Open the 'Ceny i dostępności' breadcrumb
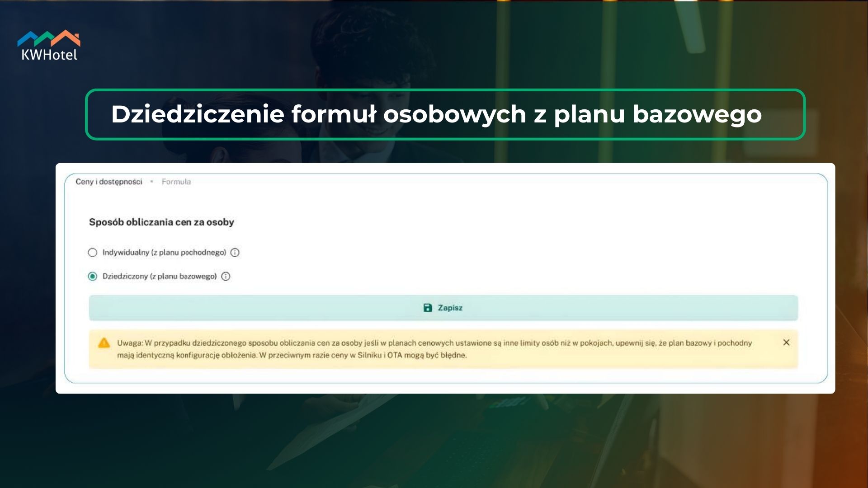Image resolution: width=868 pixels, height=488 pixels. (108, 182)
